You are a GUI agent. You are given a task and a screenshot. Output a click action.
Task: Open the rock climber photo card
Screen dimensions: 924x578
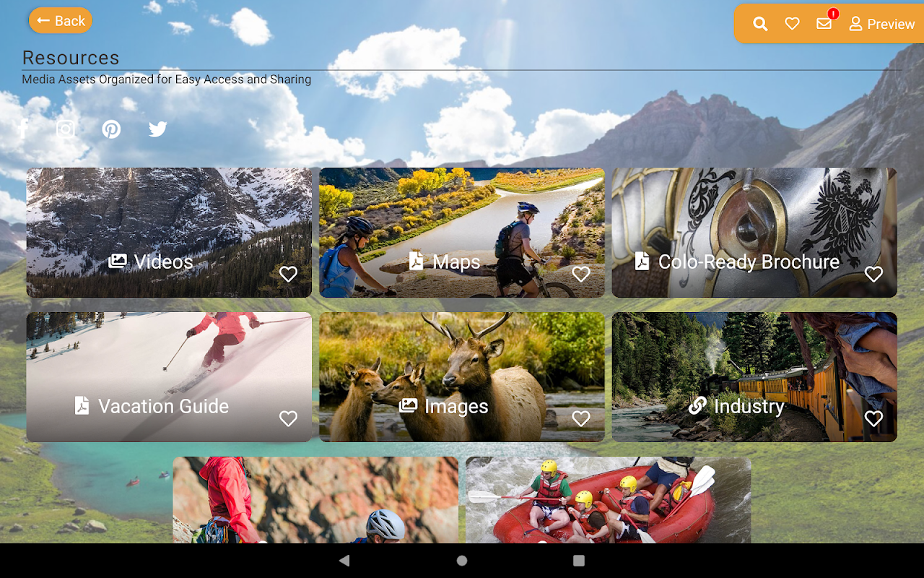click(x=315, y=500)
